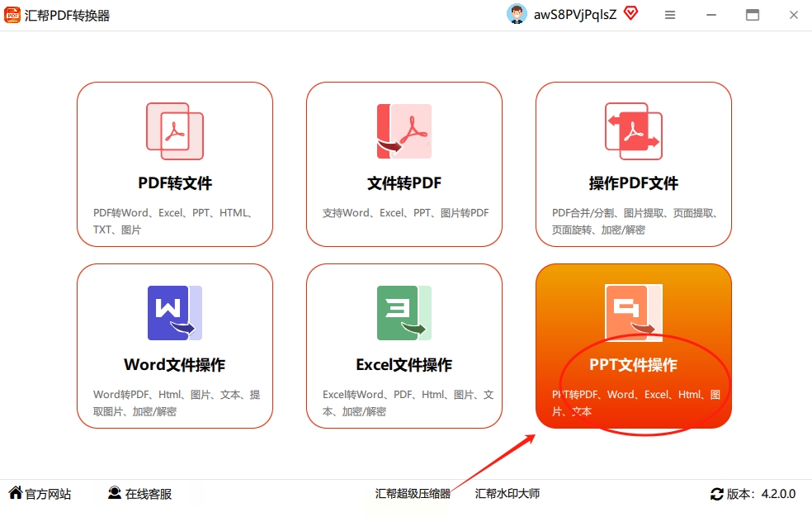
Task: Select the PPT文件操作 title
Action: pyautogui.click(x=633, y=365)
